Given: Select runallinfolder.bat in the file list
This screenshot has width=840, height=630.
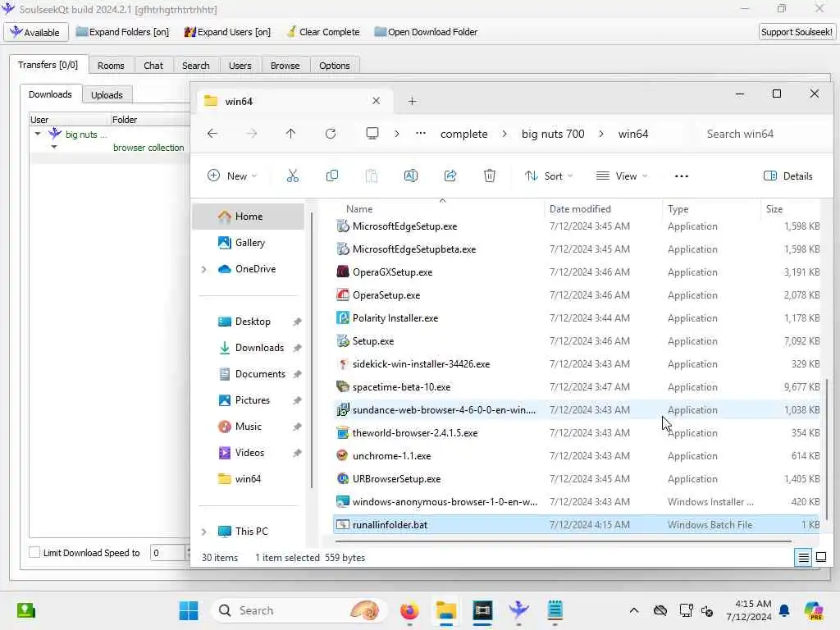Looking at the screenshot, I should click(x=576, y=524).
